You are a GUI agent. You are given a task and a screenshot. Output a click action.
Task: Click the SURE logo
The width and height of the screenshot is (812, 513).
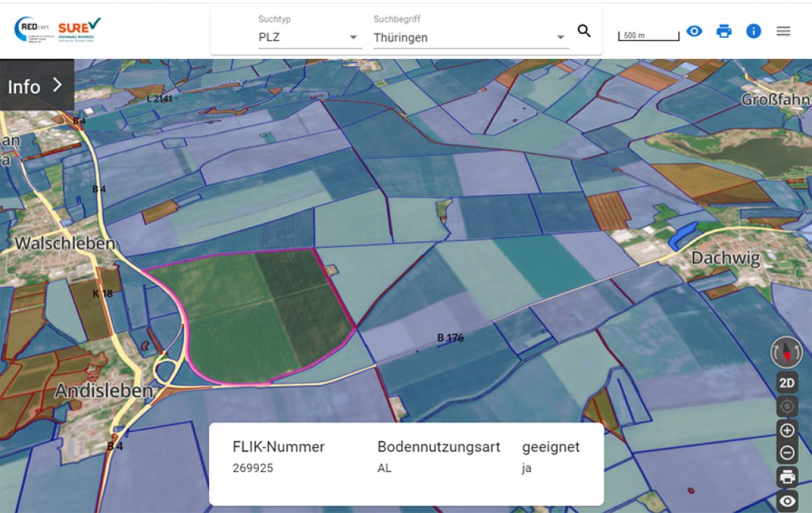coord(79,29)
